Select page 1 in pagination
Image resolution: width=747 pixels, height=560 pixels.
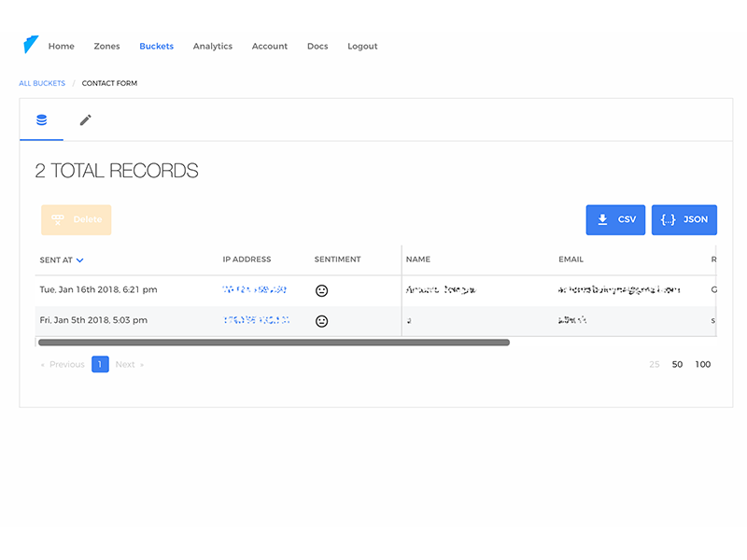(x=100, y=364)
